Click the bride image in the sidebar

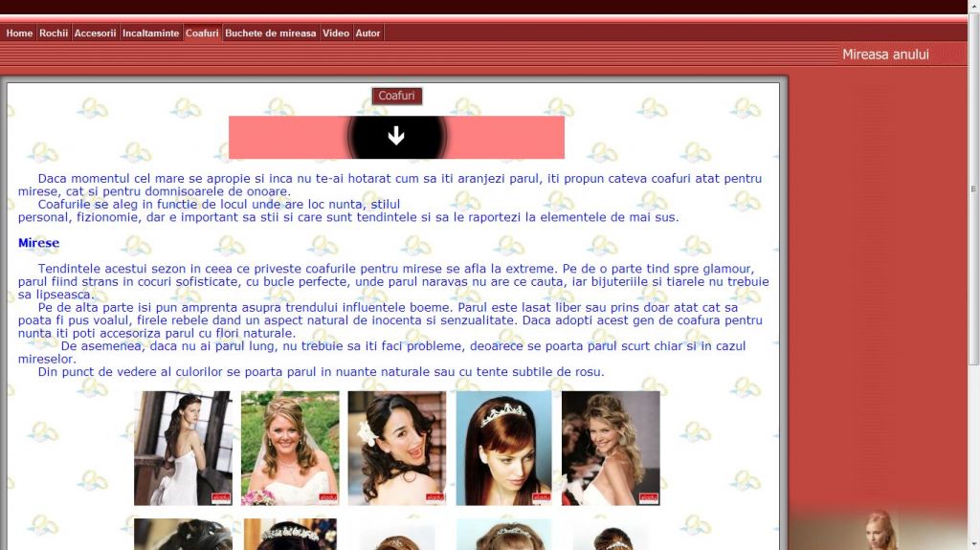[880, 531]
